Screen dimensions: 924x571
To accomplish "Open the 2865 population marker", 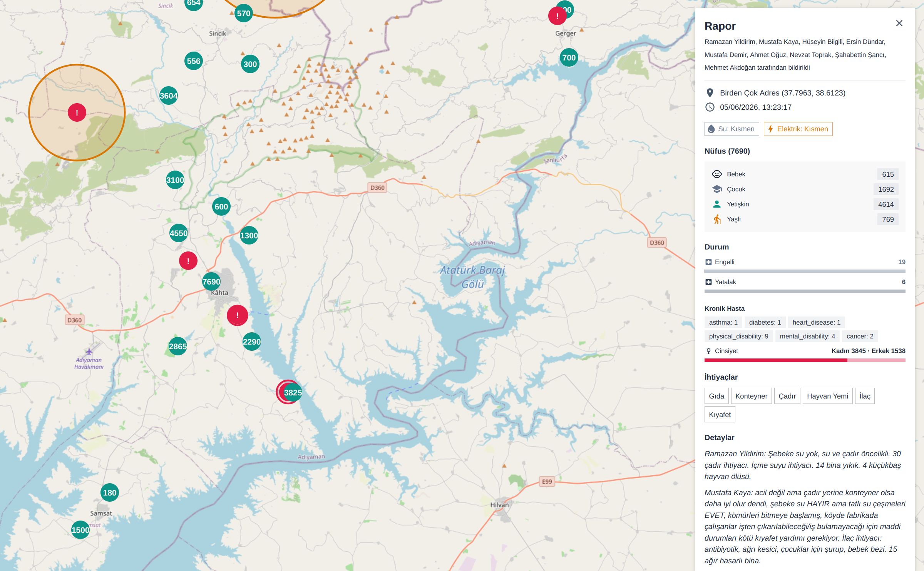I will click(x=177, y=346).
